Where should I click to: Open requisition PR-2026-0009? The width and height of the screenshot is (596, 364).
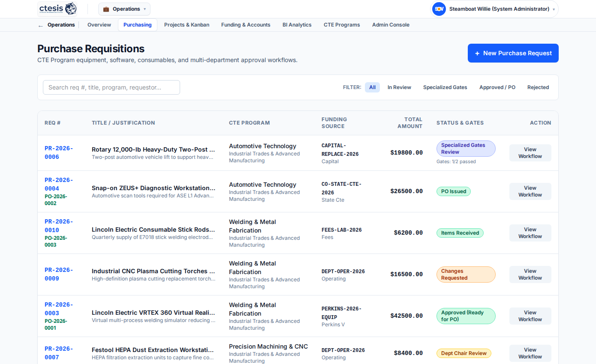pos(59,274)
